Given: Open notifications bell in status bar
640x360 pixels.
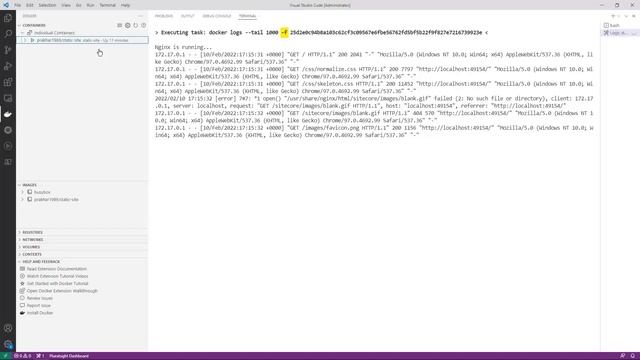Looking at the screenshot, I should click(x=633, y=356).
